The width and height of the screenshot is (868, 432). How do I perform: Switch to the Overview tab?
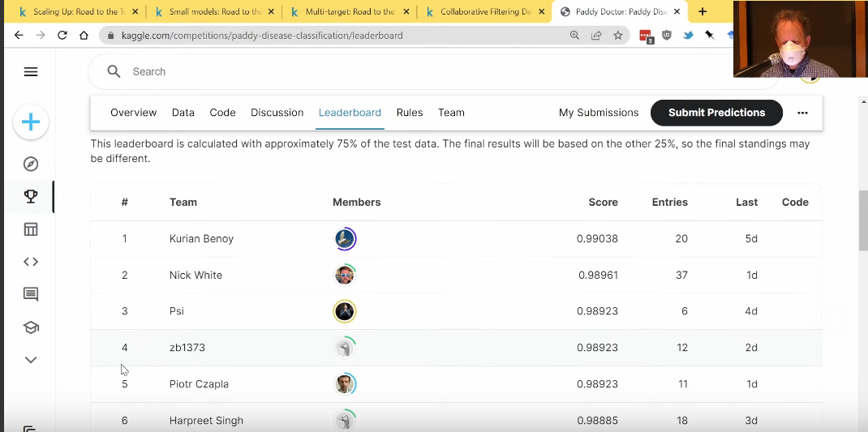pos(134,113)
